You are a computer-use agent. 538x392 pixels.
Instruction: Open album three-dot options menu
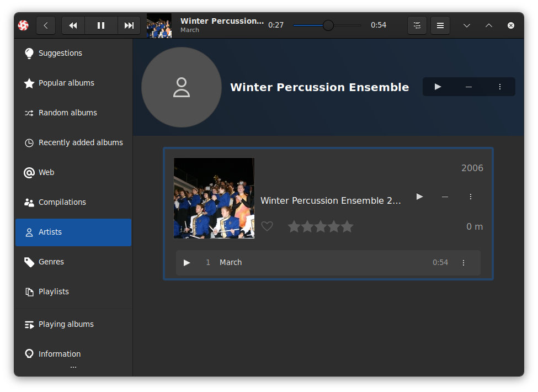[x=471, y=197]
